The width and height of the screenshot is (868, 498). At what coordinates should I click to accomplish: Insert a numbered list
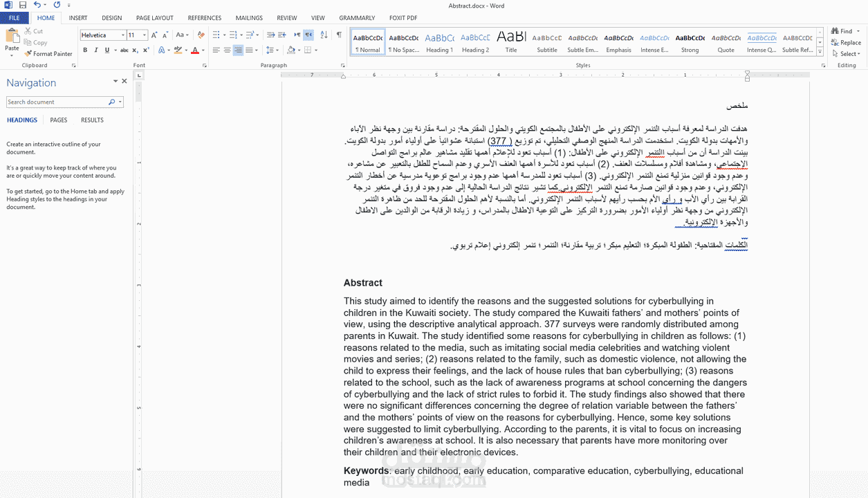pos(232,35)
